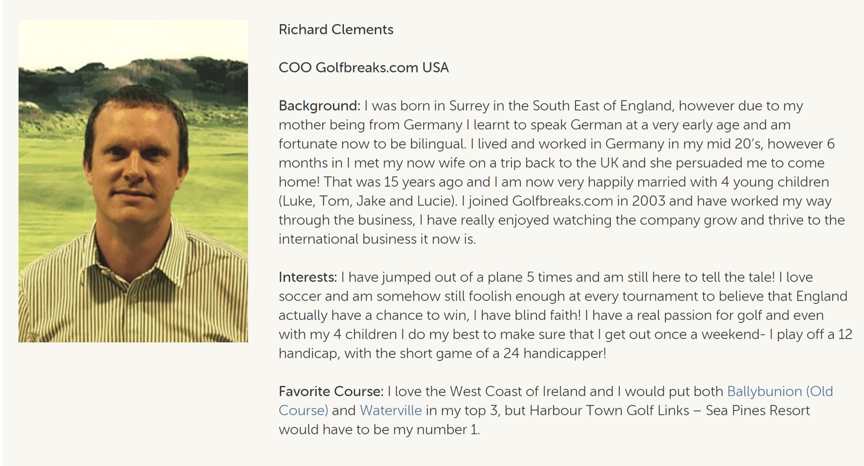Click 'international business it now is' text
This screenshot has width=864, height=466.
pos(391,239)
